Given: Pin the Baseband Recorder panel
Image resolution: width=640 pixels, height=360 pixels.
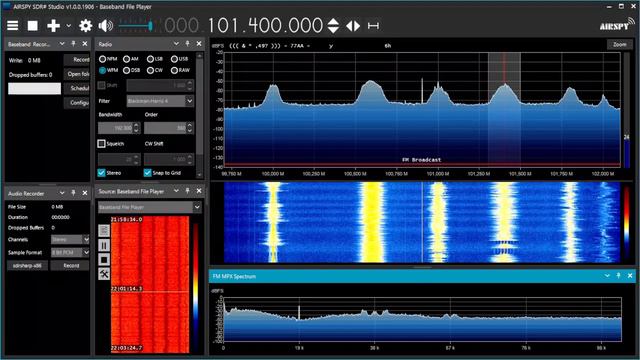Looking at the screenshot, I should point(73,44).
